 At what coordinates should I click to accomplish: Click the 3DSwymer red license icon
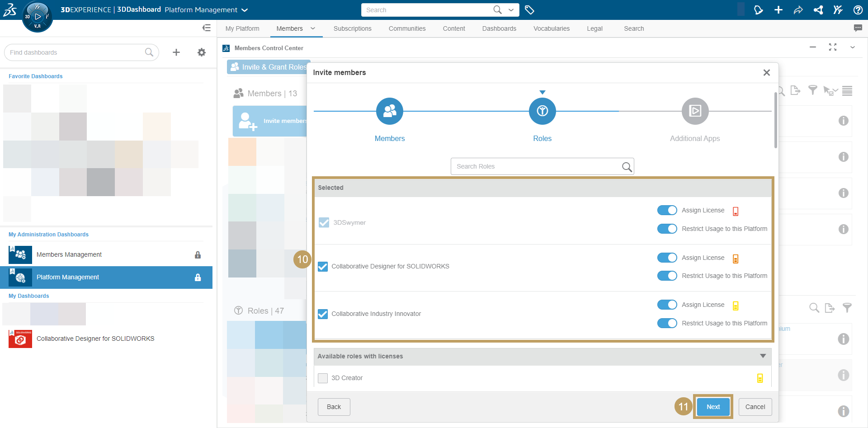click(736, 211)
